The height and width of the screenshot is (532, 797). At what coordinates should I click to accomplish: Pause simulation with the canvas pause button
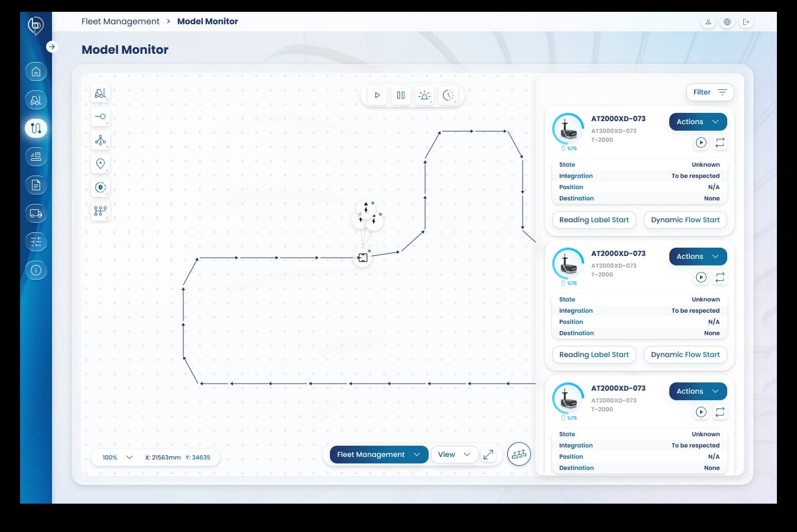[x=401, y=95]
